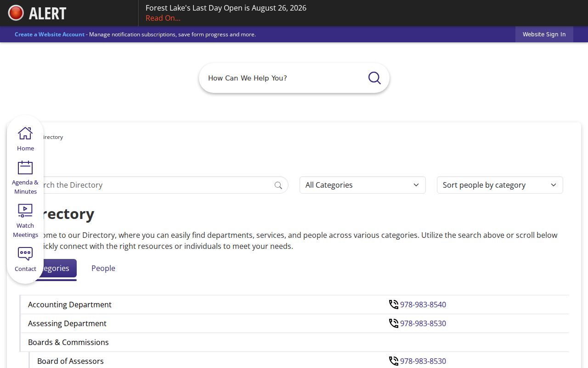
Task: Open Agenda & Minutes calendar icon
Action: pyautogui.click(x=25, y=167)
